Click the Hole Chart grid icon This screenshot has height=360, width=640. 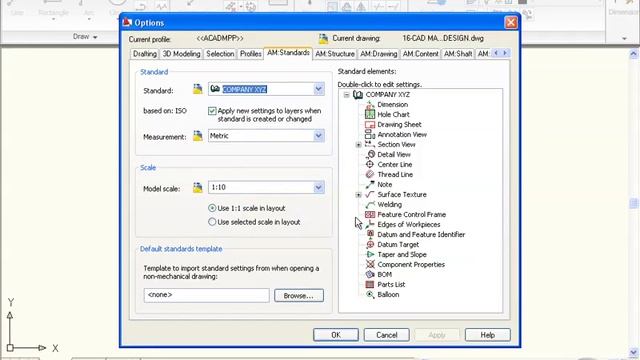point(370,114)
